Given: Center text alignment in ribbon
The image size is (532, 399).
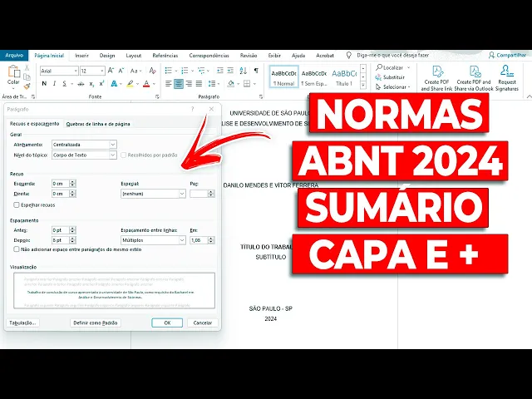Looking at the screenshot, I should (x=179, y=83).
